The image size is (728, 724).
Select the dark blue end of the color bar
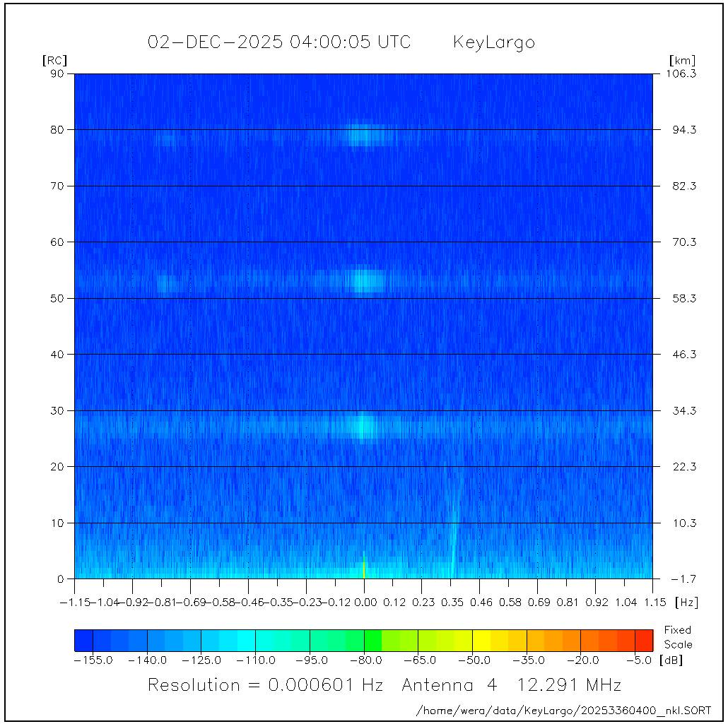click(83, 640)
